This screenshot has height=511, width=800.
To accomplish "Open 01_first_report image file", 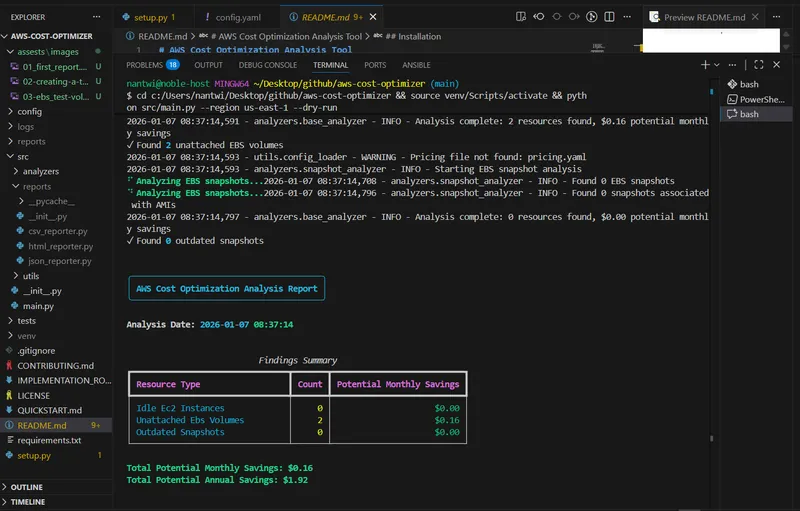I will tap(56, 66).
